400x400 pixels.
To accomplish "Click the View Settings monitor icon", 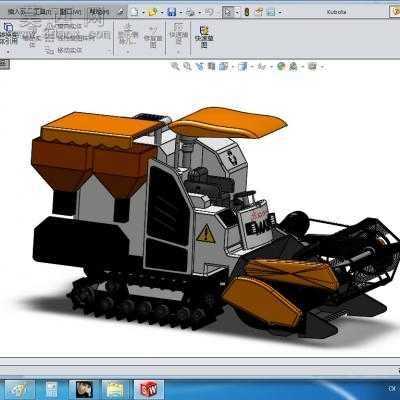I will click(312, 66).
